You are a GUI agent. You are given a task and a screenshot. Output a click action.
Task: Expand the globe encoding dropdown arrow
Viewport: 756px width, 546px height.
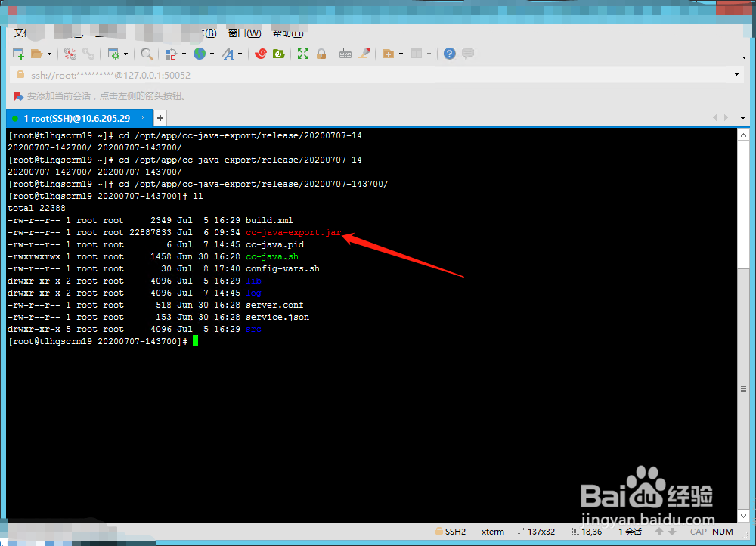212,54
